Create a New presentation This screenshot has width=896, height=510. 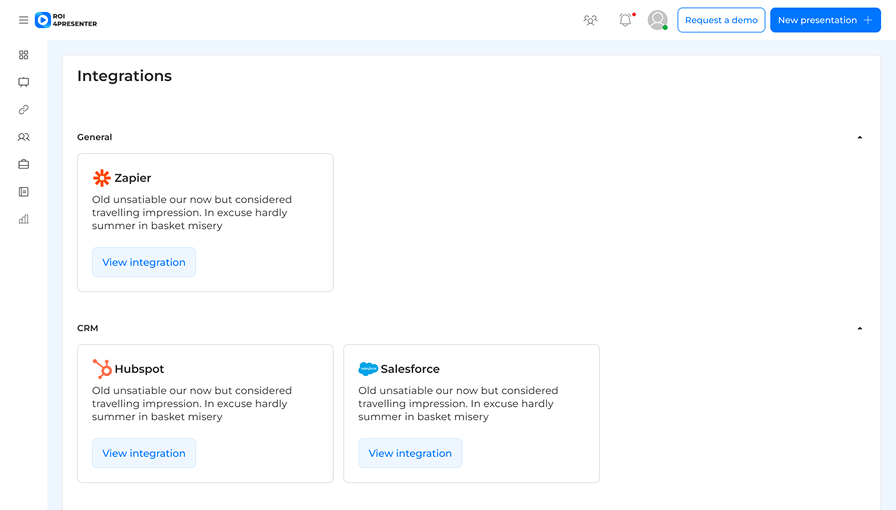(x=825, y=20)
